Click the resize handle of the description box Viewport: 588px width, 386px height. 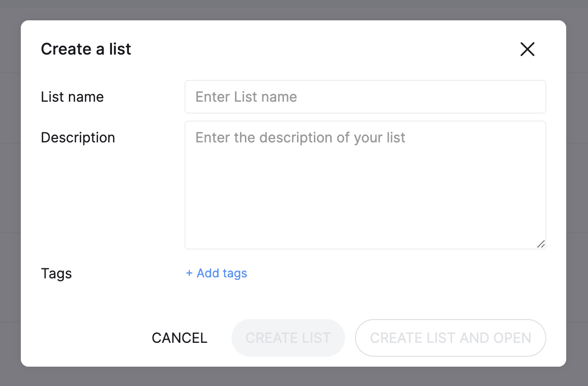(541, 244)
